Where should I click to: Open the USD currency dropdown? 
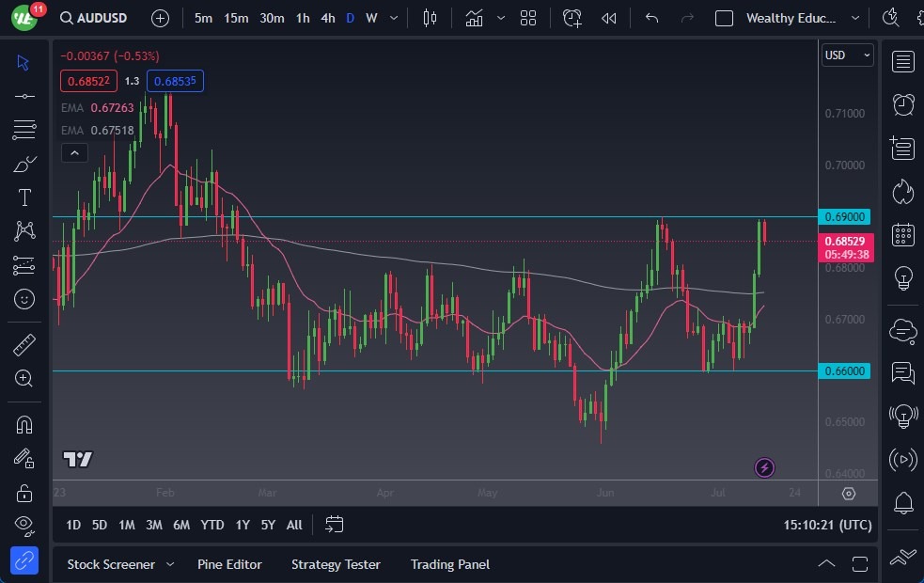click(847, 55)
